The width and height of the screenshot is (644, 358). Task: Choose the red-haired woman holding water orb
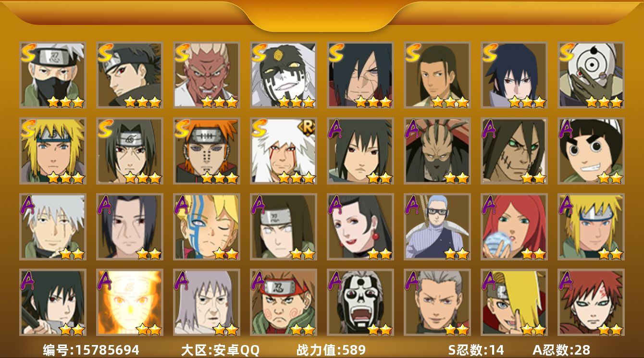click(514, 226)
